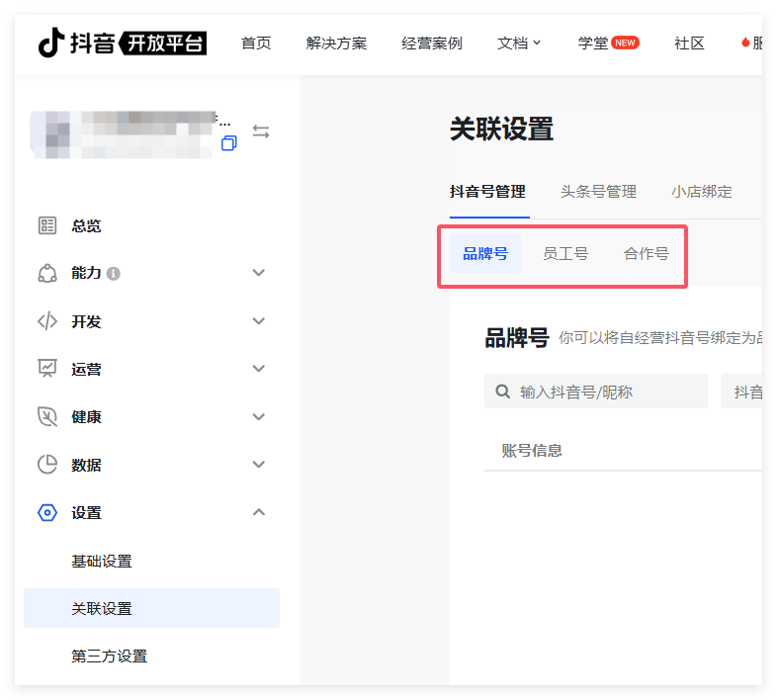Click the 输入抖音号/昵称 search field
The height and width of the screenshot is (700, 777).
pyautogui.click(x=596, y=392)
